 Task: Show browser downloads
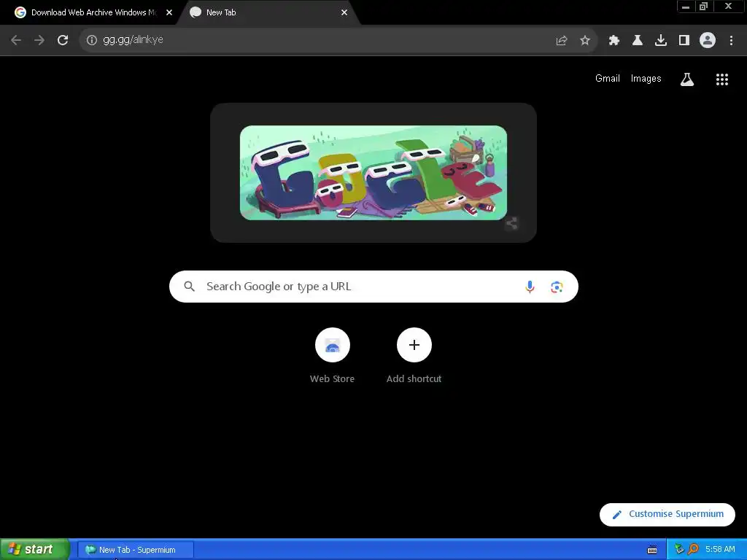pos(661,41)
